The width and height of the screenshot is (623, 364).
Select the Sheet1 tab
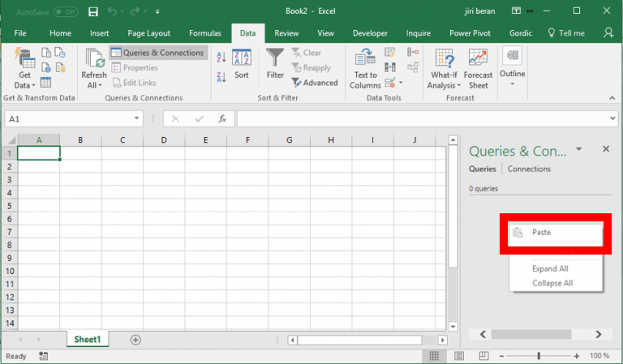coord(88,340)
